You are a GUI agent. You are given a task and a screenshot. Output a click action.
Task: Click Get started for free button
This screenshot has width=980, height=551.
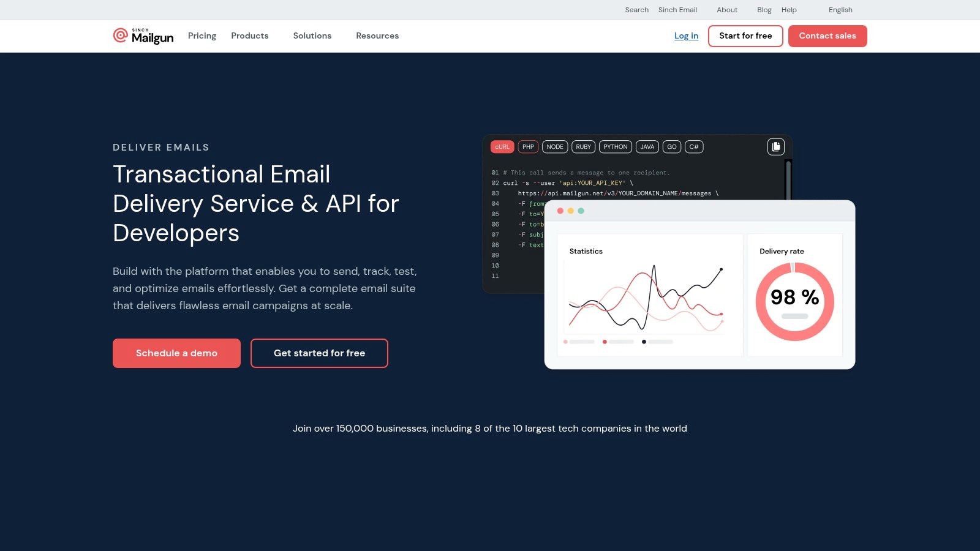(319, 353)
